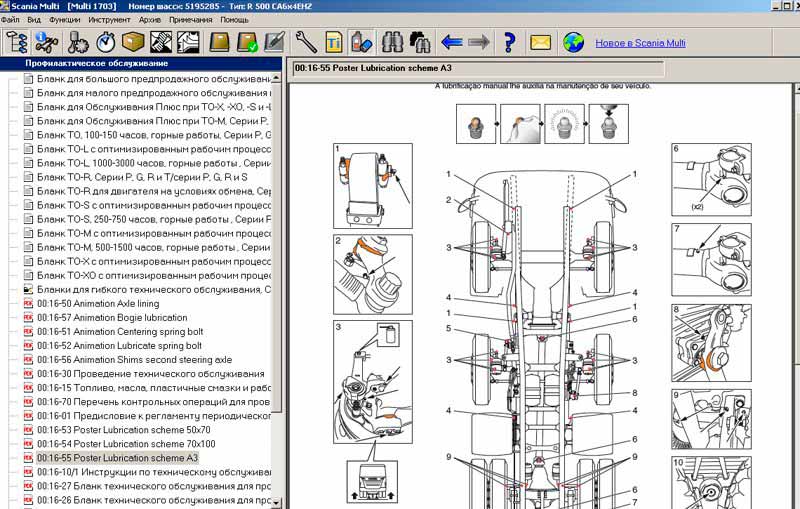
Task: Click detail thumbnail 1 in lubrication poster
Action: pyautogui.click(x=372, y=186)
